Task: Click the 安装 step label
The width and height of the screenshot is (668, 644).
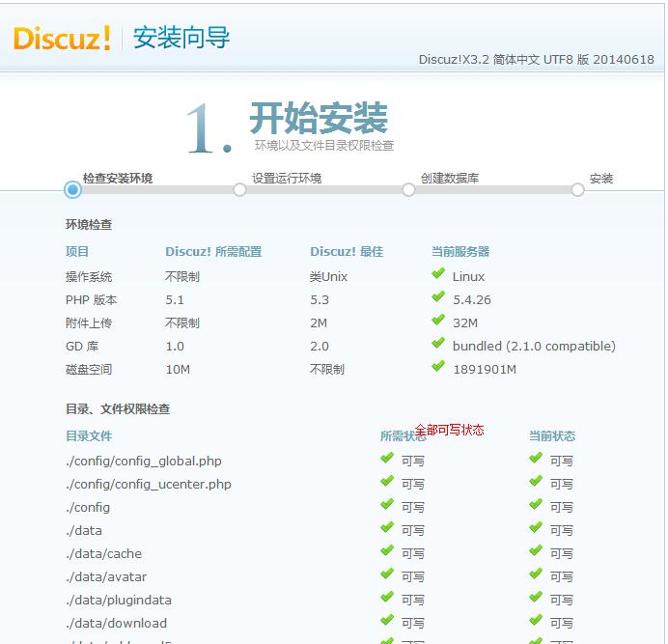Action: coord(601,179)
